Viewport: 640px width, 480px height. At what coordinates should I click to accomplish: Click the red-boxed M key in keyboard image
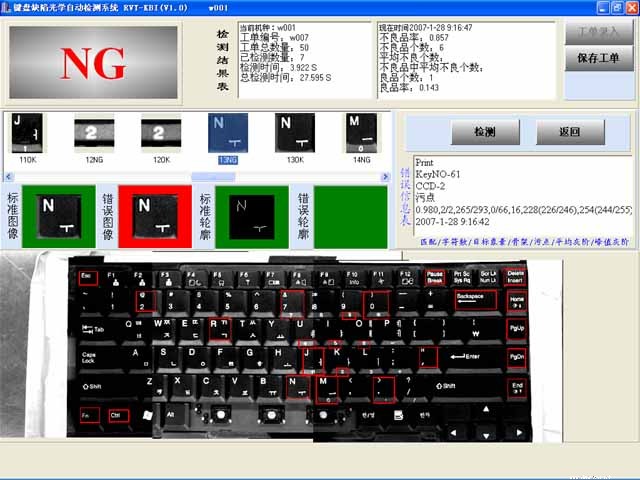(327, 389)
